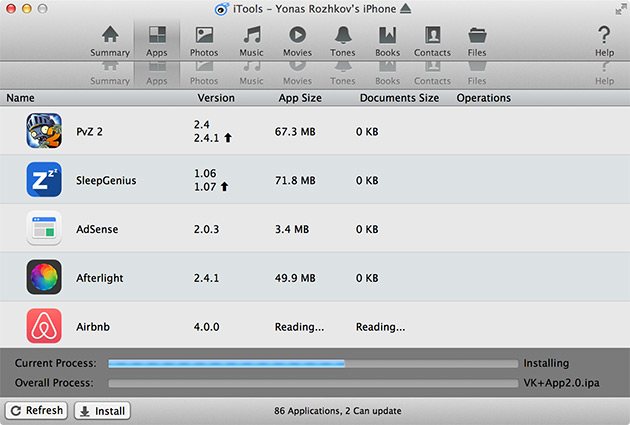Click the 3.4 MB size value
This screenshot has width=630, height=425.
(292, 229)
